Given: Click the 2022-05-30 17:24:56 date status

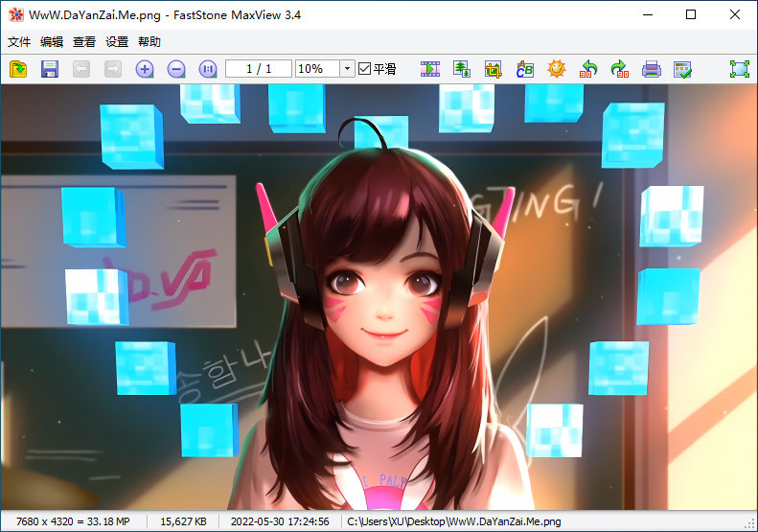Looking at the screenshot, I should 280,521.
